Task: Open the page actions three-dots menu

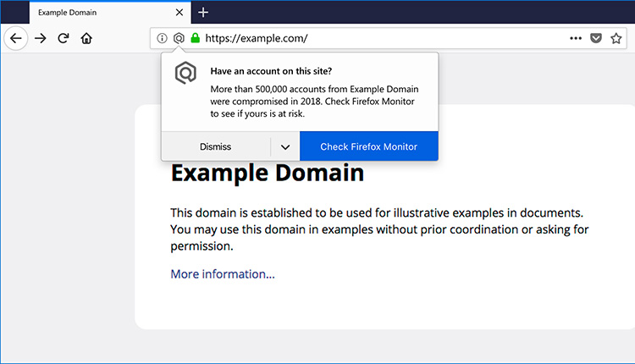Action: (x=576, y=38)
